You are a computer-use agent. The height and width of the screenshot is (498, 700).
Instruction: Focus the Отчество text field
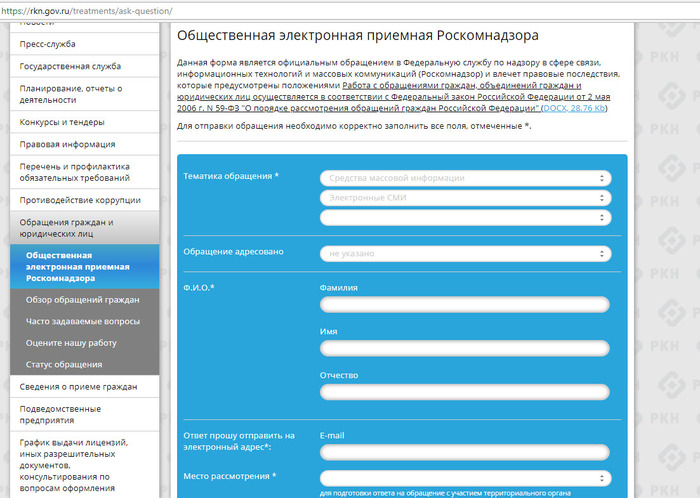point(465,392)
